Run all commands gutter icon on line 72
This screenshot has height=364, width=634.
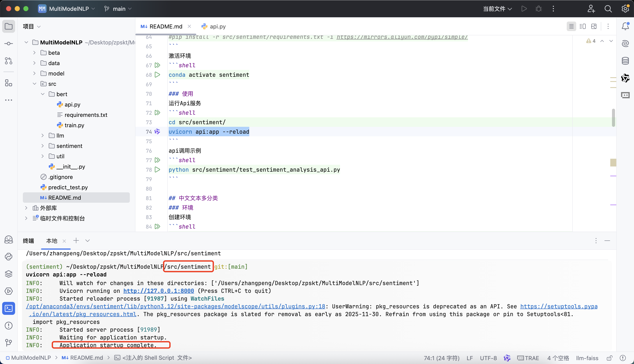(157, 113)
